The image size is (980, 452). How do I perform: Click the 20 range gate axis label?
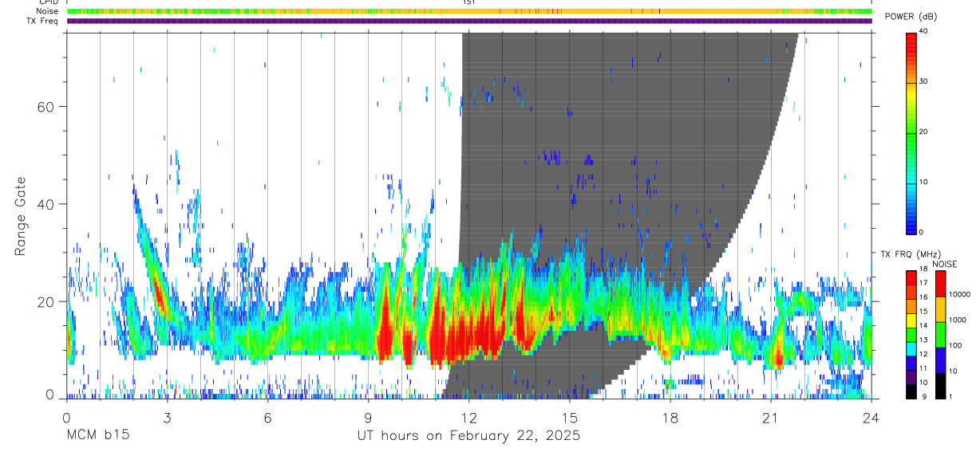pos(46,302)
